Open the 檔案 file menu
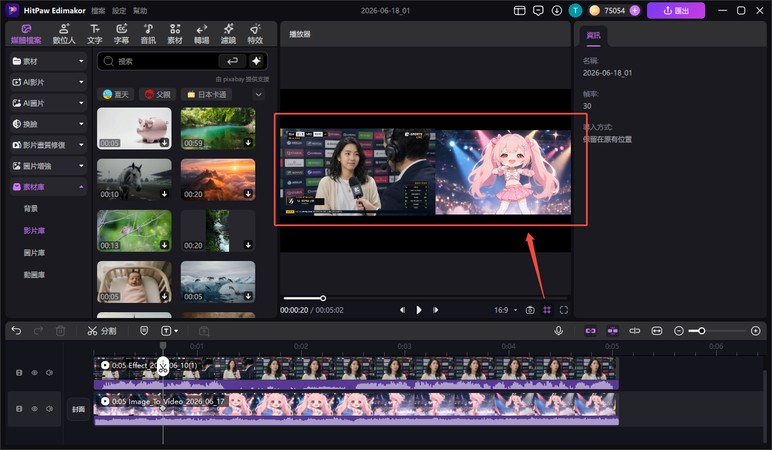This screenshot has width=772, height=450. pos(98,10)
